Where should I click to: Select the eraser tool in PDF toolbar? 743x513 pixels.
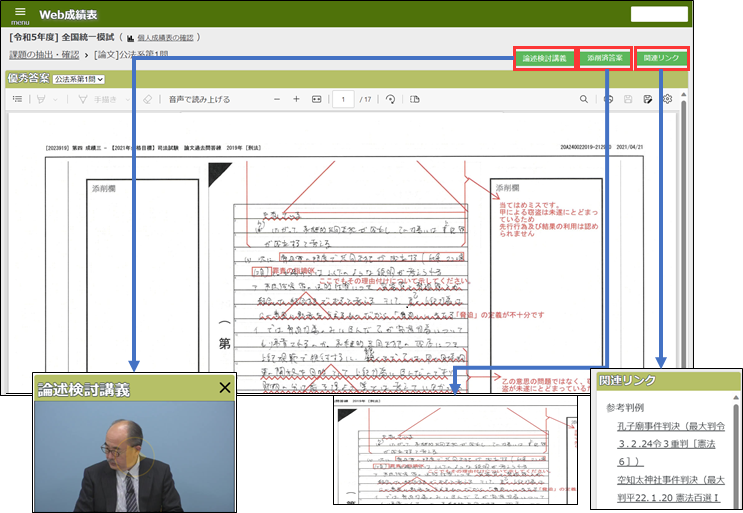pyautogui.click(x=146, y=100)
